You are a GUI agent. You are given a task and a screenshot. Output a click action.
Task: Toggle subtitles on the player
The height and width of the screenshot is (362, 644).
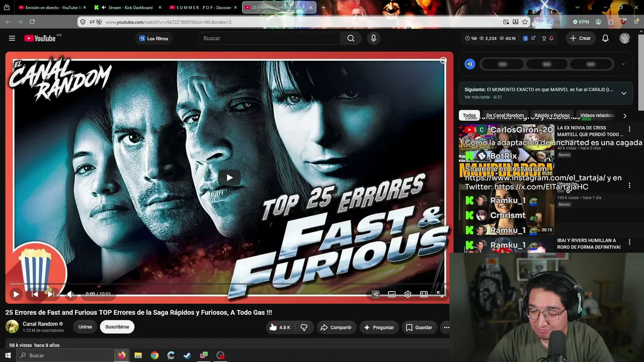click(x=392, y=294)
